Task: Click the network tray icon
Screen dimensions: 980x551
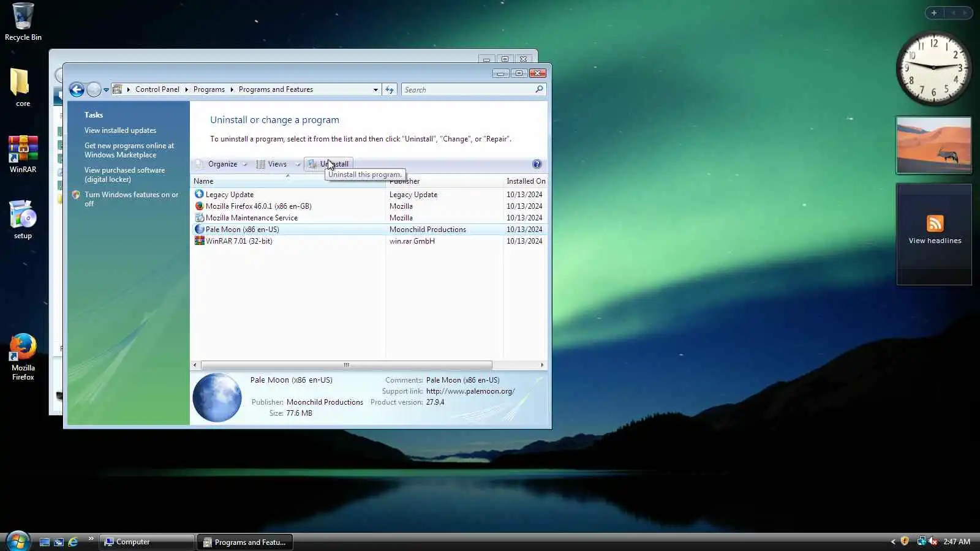Action: (x=921, y=541)
